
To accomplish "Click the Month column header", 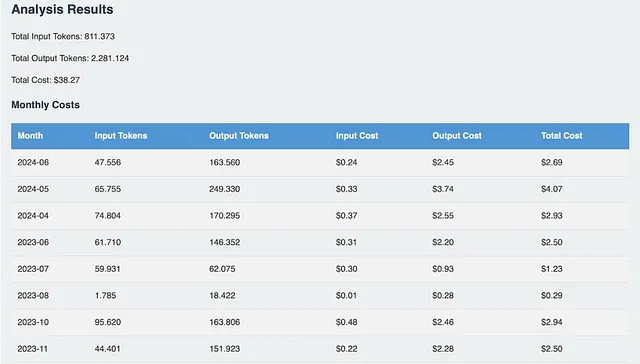I will (x=30, y=136).
